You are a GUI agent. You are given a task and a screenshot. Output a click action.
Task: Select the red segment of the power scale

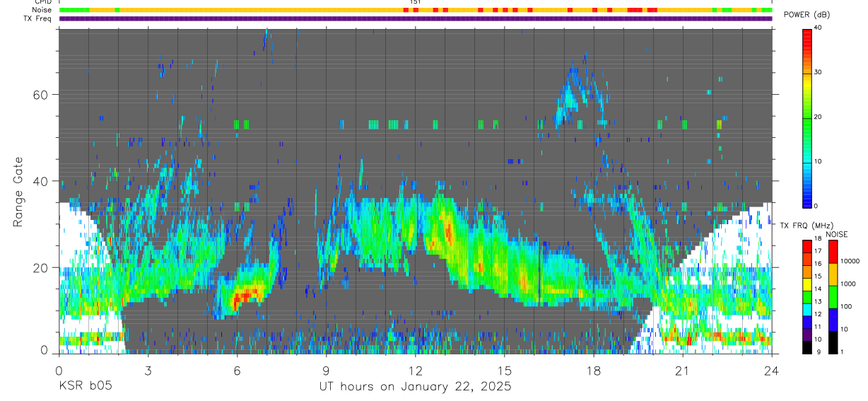pyautogui.click(x=807, y=39)
